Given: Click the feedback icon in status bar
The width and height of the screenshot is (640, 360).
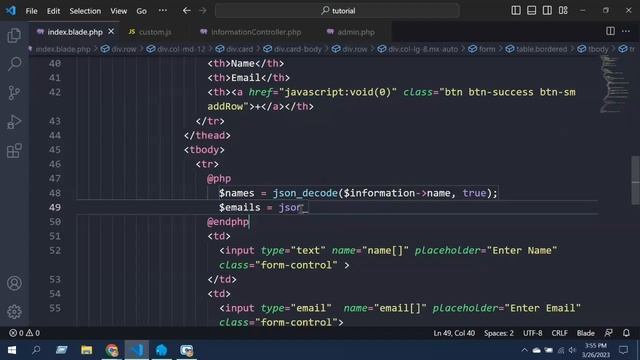Looking at the screenshot, I should tap(609, 333).
